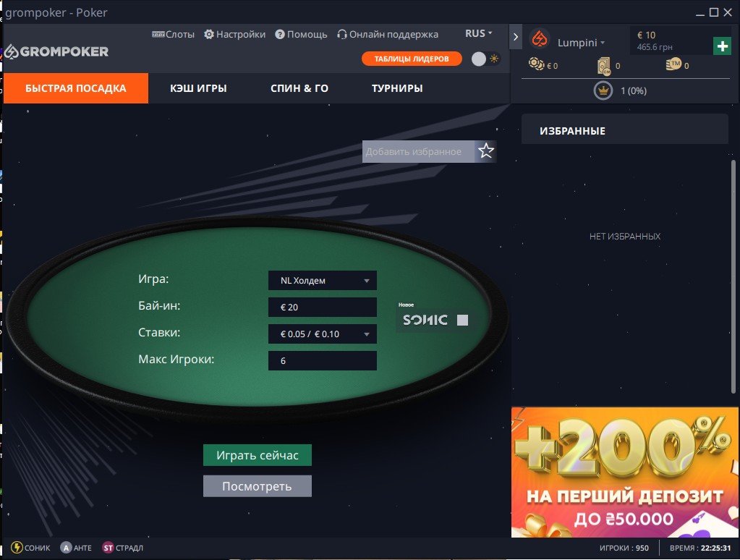Toggle the light/dark theme switch
The image size is (740, 560).
(485, 59)
